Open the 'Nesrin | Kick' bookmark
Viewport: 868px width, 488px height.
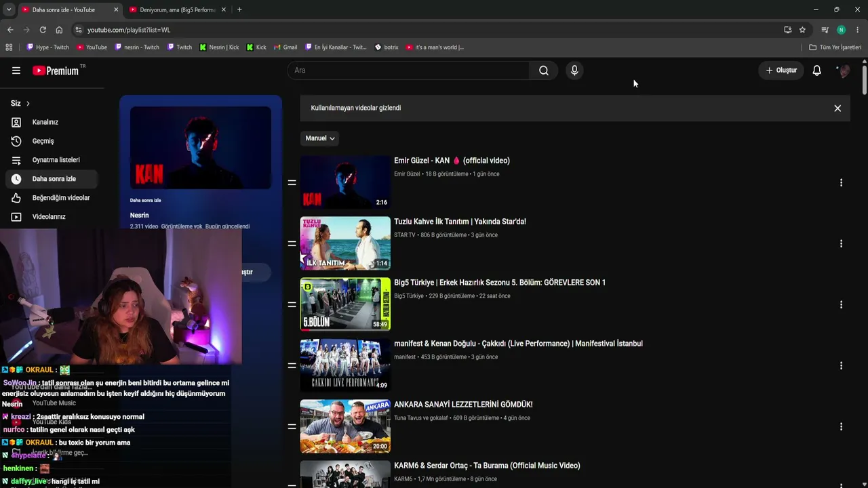point(219,47)
